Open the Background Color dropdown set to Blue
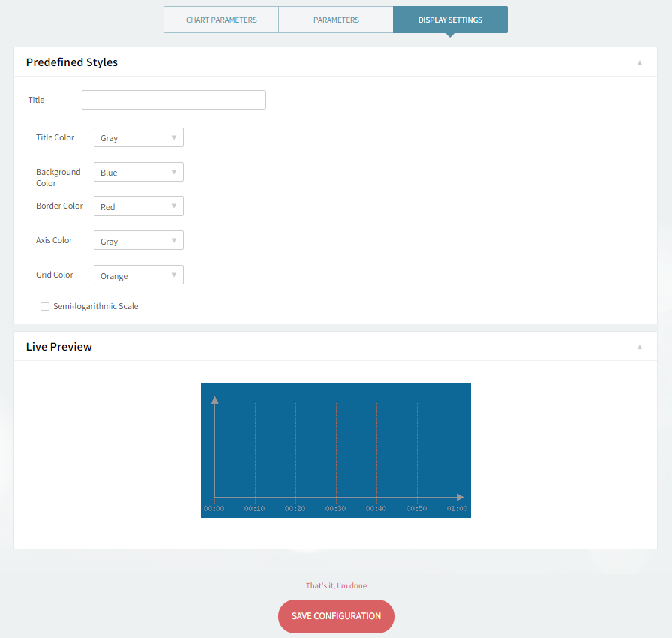Viewport: 672px width, 638px height. point(138,172)
